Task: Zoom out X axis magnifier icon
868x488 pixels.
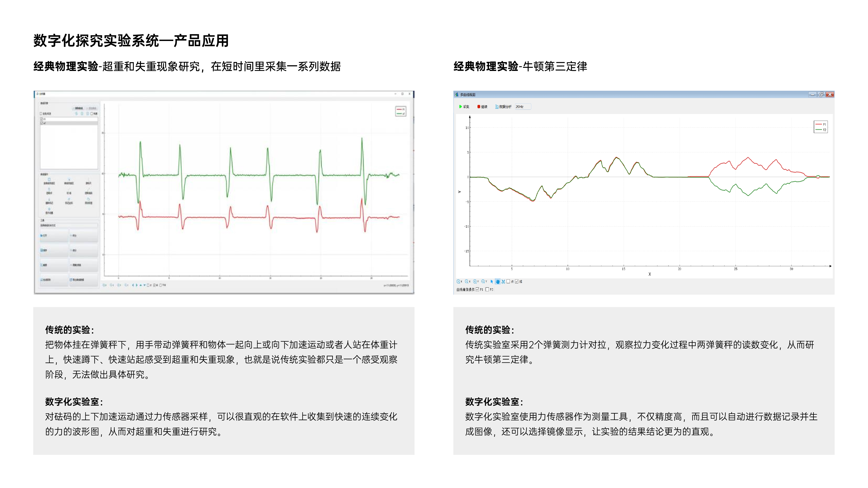Action: pyautogui.click(x=467, y=281)
